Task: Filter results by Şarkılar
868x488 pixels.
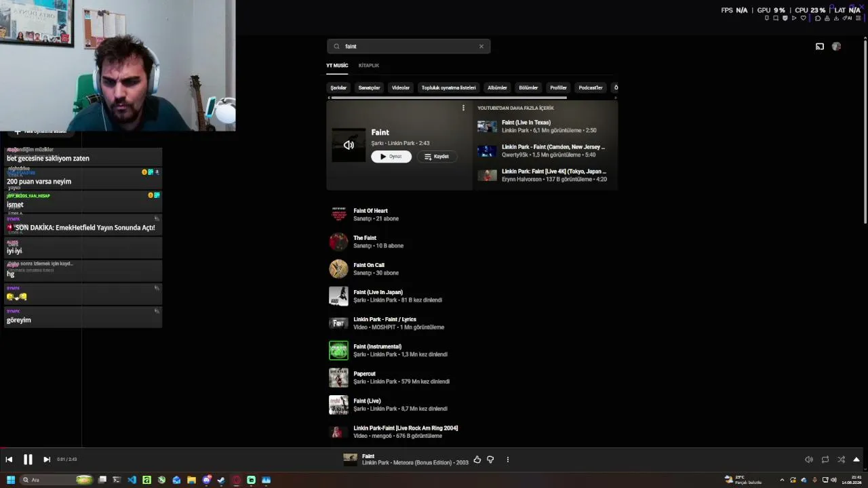Action: click(x=338, y=87)
